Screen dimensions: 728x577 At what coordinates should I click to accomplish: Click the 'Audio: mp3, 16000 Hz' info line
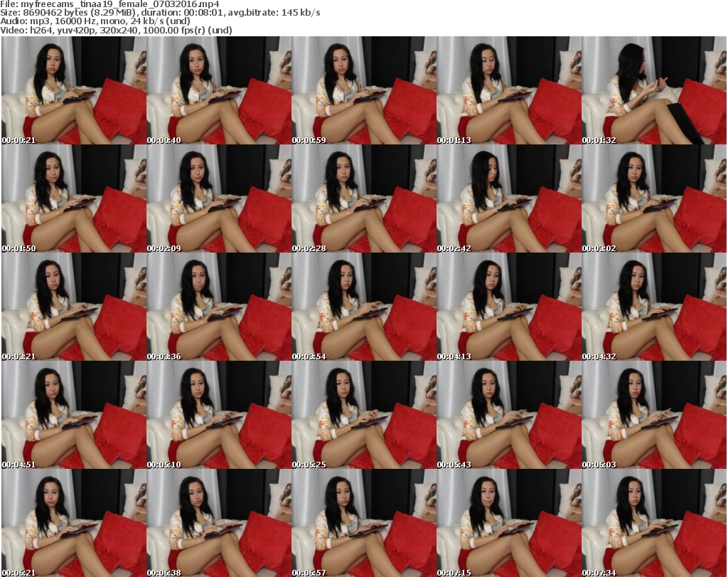pyautogui.click(x=95, y=21)
